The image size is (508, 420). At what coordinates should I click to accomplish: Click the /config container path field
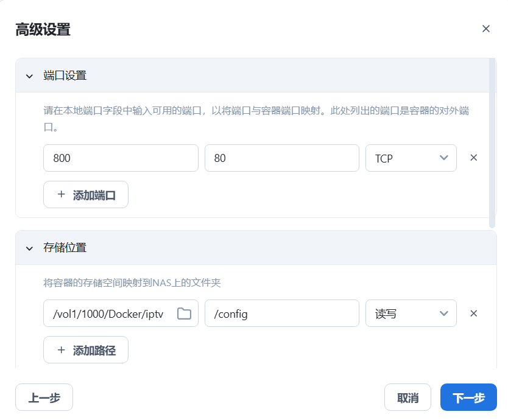282,313
